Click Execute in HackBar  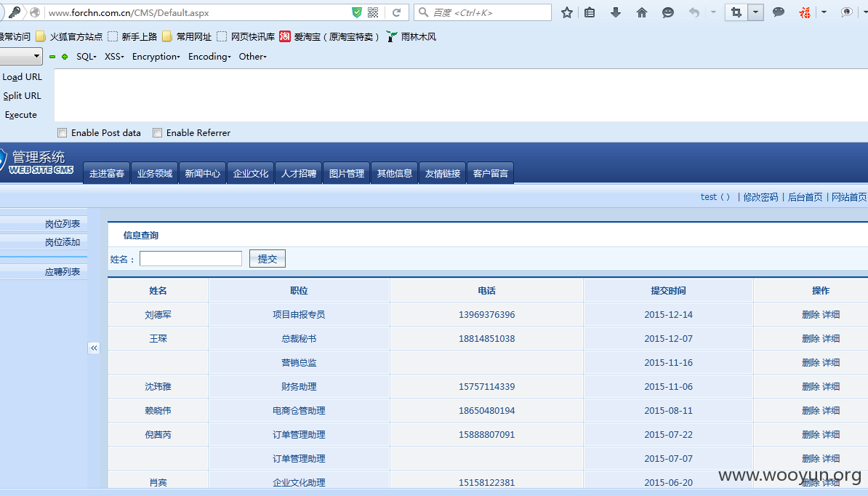[21, 115]
